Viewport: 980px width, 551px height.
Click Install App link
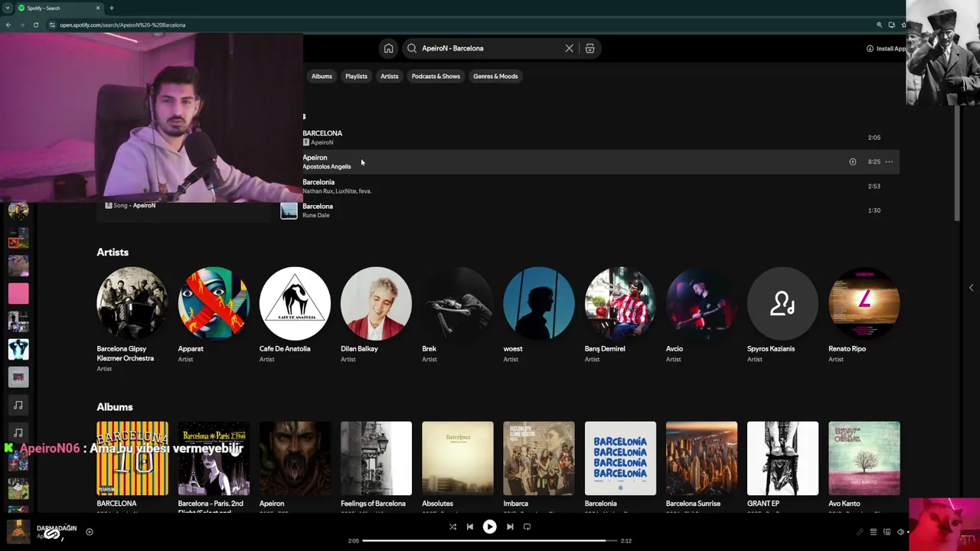tap(886, 48)
